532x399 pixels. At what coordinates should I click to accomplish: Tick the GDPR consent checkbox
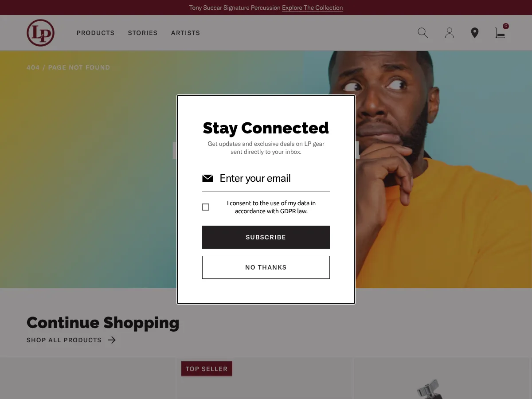[x=206, y=207]
